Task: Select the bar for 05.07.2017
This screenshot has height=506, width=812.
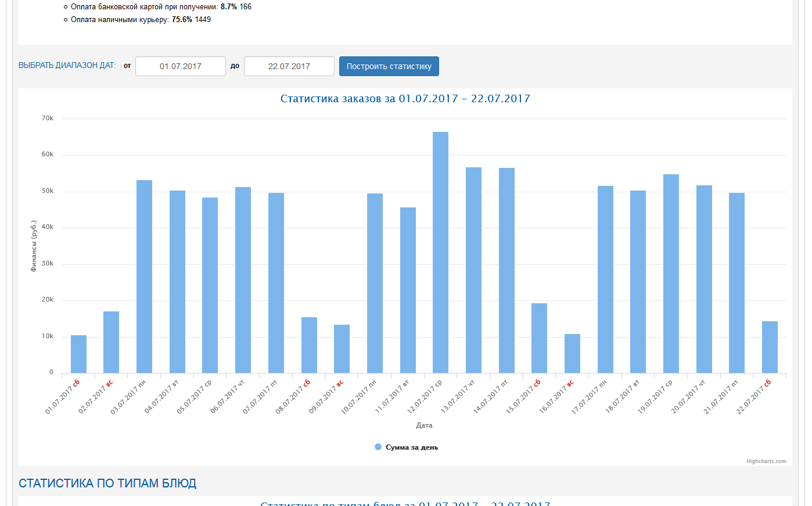Action: pyautogui.click(x=210, y=285)
